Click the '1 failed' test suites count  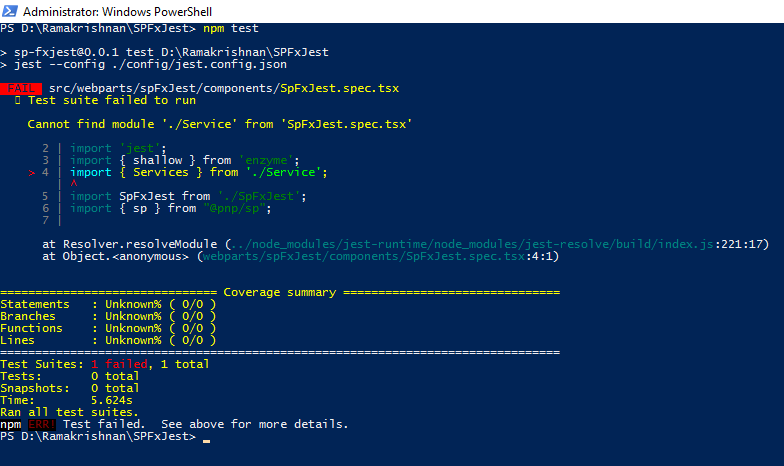coord(120,364)
